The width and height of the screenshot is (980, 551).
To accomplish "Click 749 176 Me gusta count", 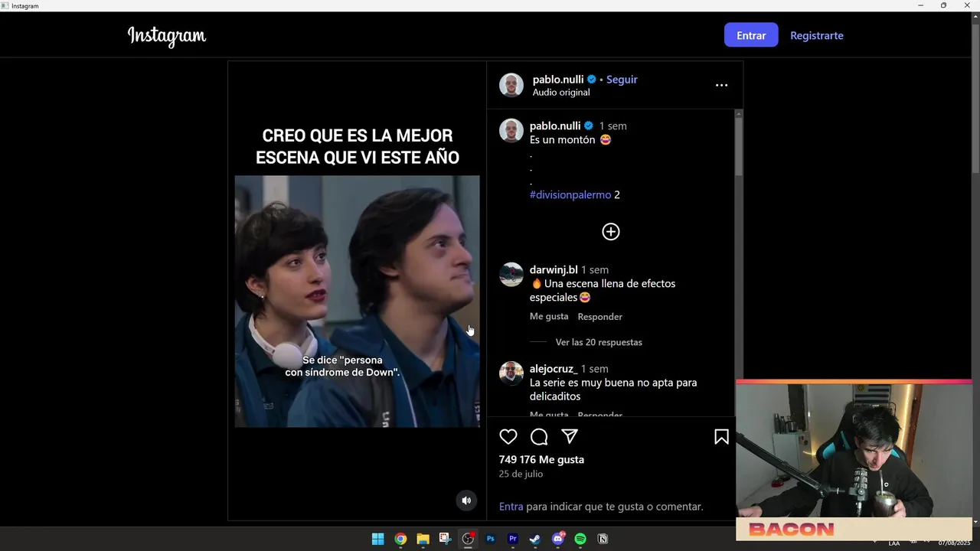I will (x=541, y=459).
